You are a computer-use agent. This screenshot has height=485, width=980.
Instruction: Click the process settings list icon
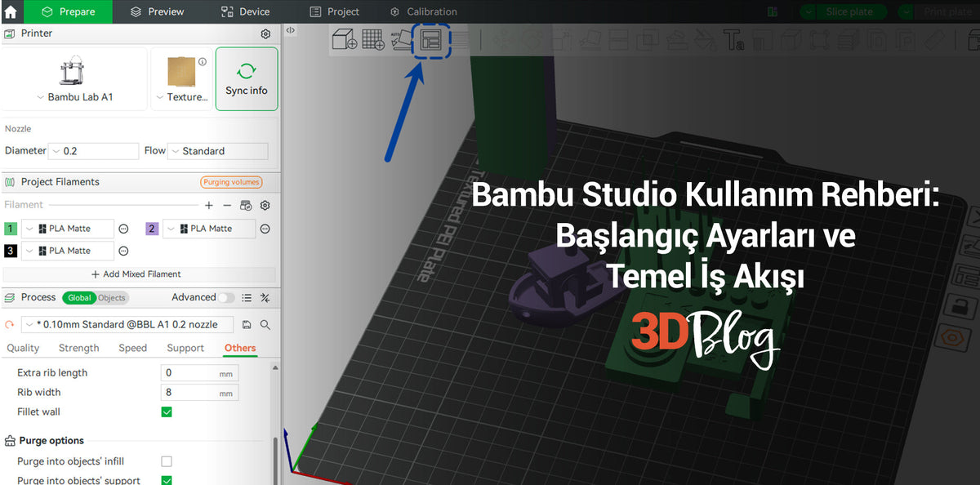pos(247,298)
